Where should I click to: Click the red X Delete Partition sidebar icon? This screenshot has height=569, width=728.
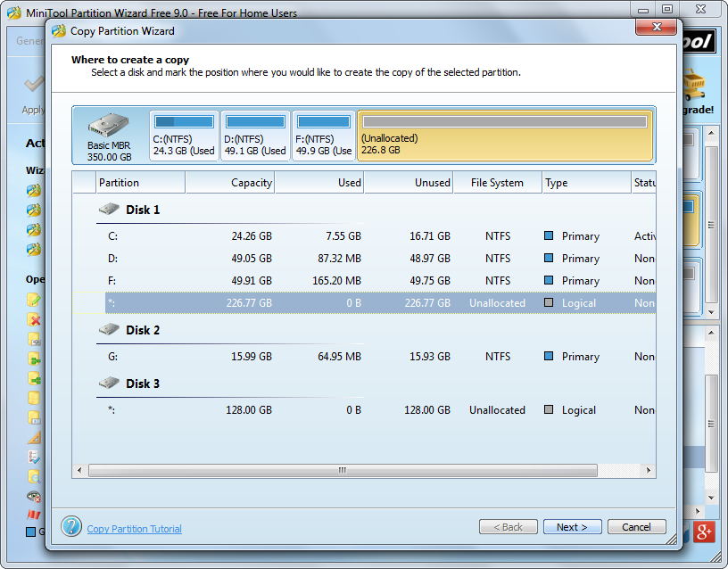(33, 319)
